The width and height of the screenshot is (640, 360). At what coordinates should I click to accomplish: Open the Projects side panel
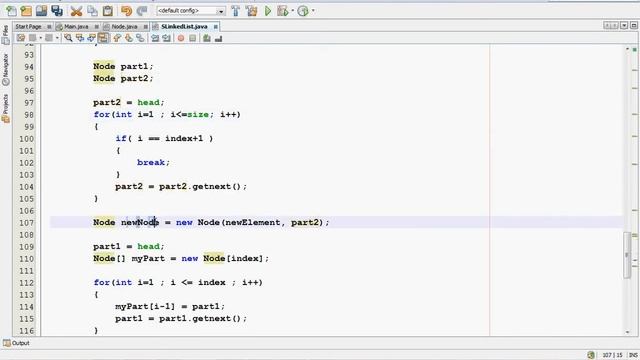(x=5, y=108)
